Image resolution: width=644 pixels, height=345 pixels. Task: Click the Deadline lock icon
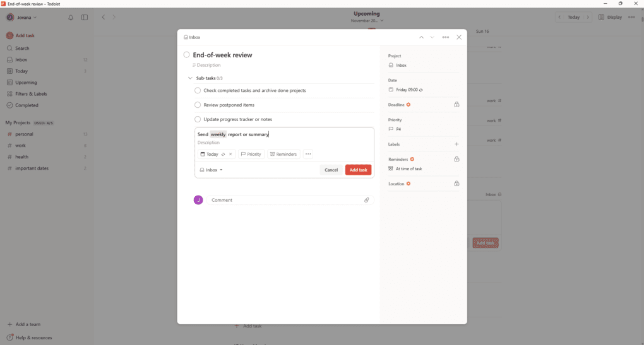(x=456, y=105)
